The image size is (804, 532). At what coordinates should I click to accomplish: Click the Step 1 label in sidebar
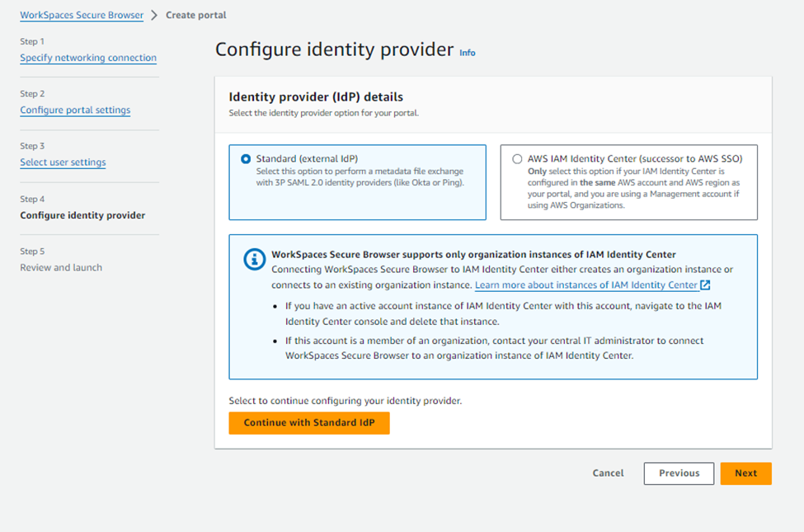click(x=32, y=41)
